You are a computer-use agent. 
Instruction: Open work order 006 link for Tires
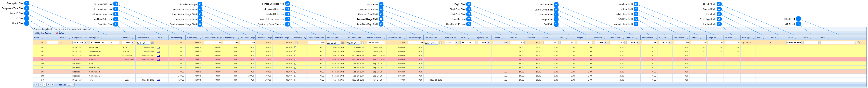(158, 80)
